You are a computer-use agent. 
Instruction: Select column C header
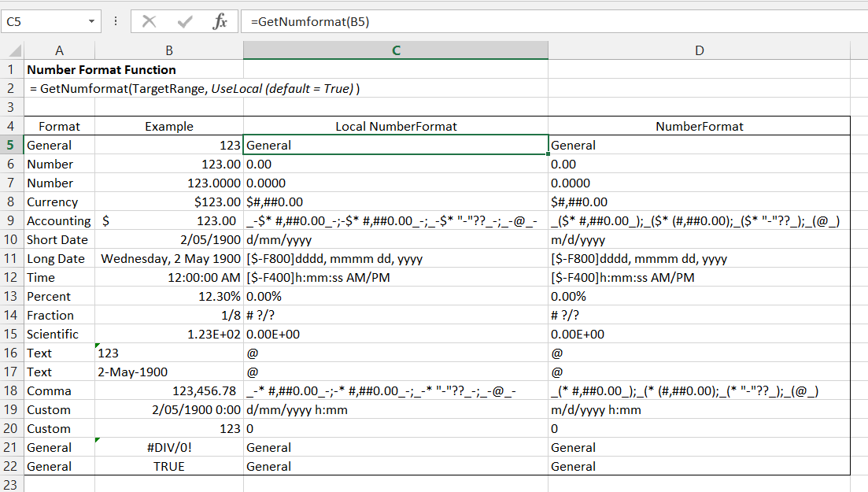[x=396, y=50]
